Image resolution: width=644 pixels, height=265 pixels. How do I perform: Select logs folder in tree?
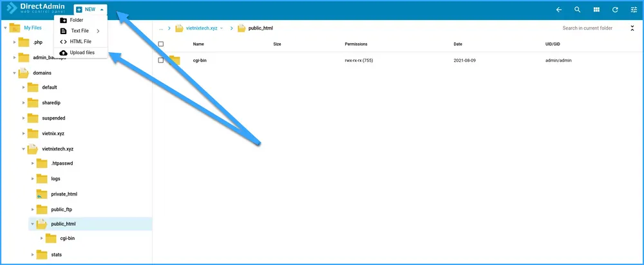click(55, 179)
